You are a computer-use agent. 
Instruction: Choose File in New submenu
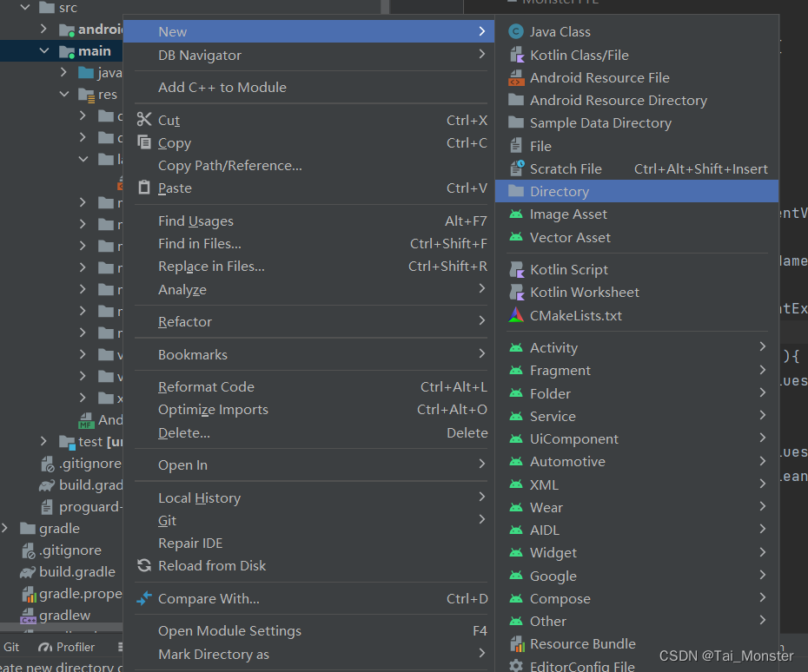(x=636, y=146)
